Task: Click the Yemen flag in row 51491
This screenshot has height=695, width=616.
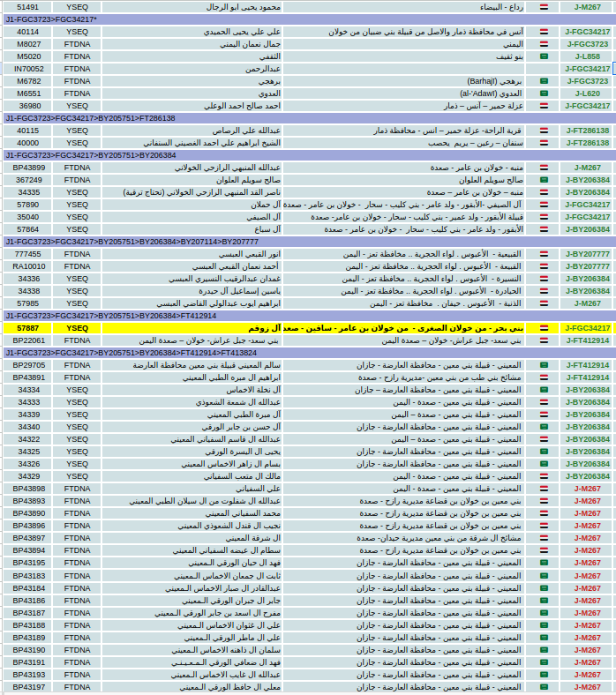Action: click(x=544, y=7)
